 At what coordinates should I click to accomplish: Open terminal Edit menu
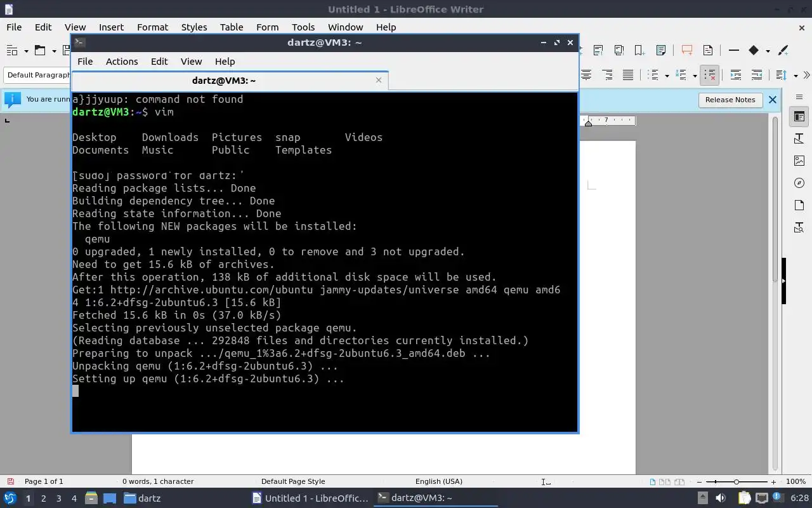(159, 62)
